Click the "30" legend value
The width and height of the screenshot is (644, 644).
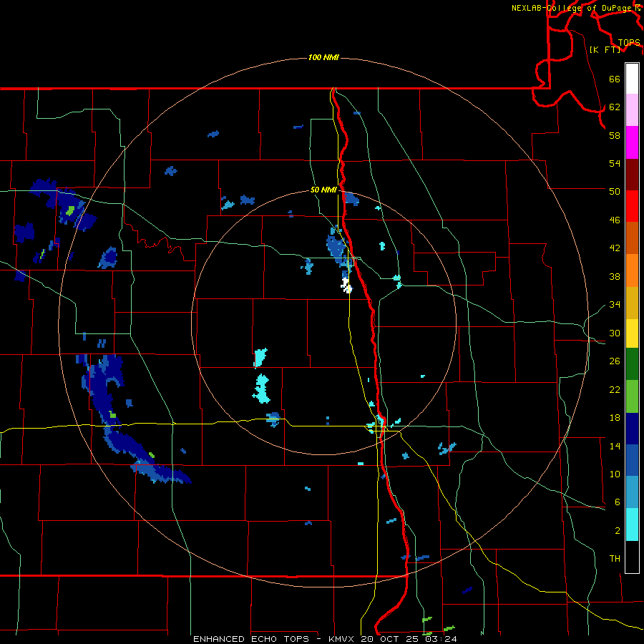[615, 333]
